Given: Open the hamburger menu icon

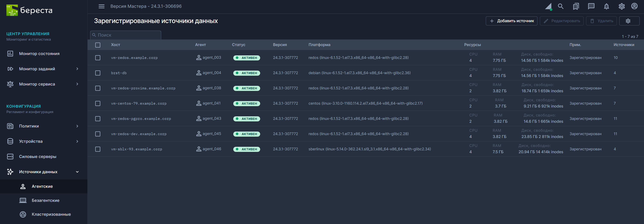Looking at the screenshot, I should (x=101, y=6).
